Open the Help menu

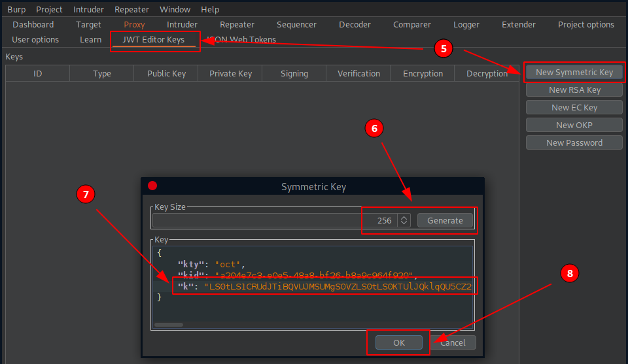210,9
